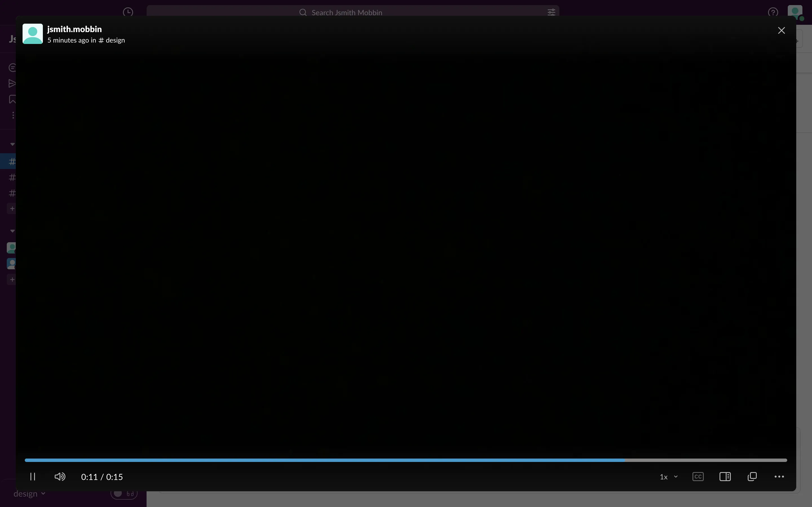This screenshot has height=507, width=812.
Task: Click jsmith.mobbin teal avatar thumbnail
Action: pyautogui.click(x=32, y=34)
